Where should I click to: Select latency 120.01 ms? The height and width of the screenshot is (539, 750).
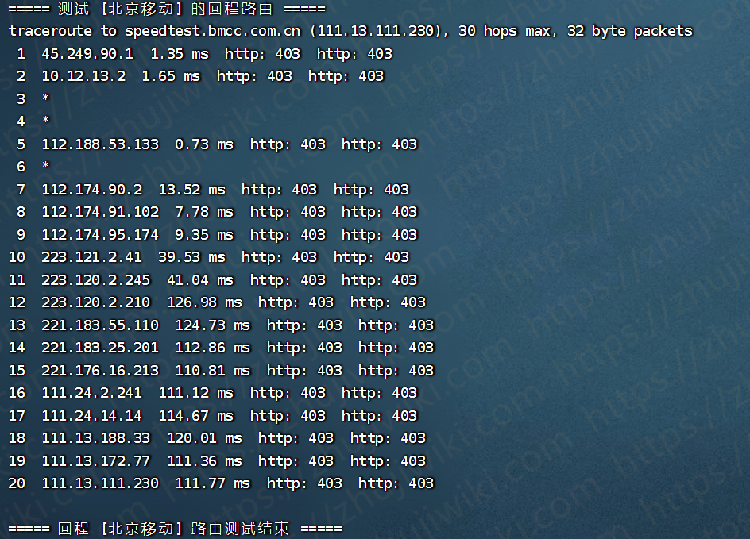[205, 438]
